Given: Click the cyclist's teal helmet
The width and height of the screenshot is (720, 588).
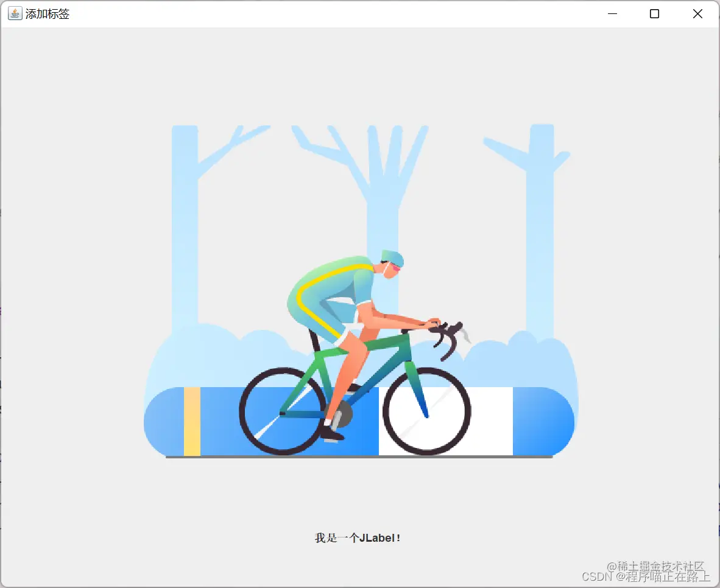Looking at the screenshot, I should tap(392, 257).
